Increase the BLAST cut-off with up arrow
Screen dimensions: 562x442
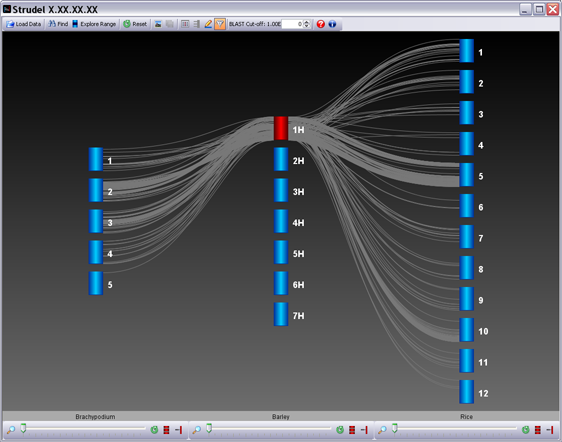click(306, 22)
